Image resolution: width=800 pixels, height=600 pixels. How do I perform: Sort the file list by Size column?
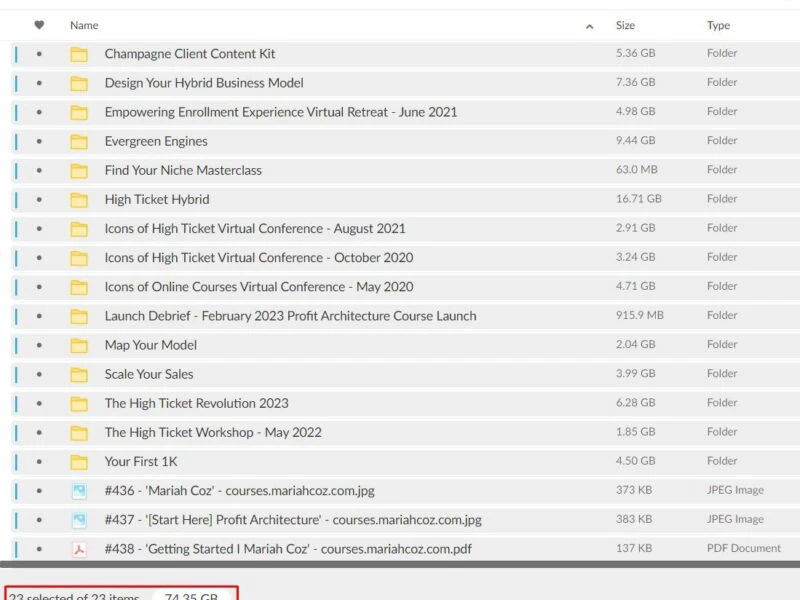pyautogui.click(x=625, y=25)
